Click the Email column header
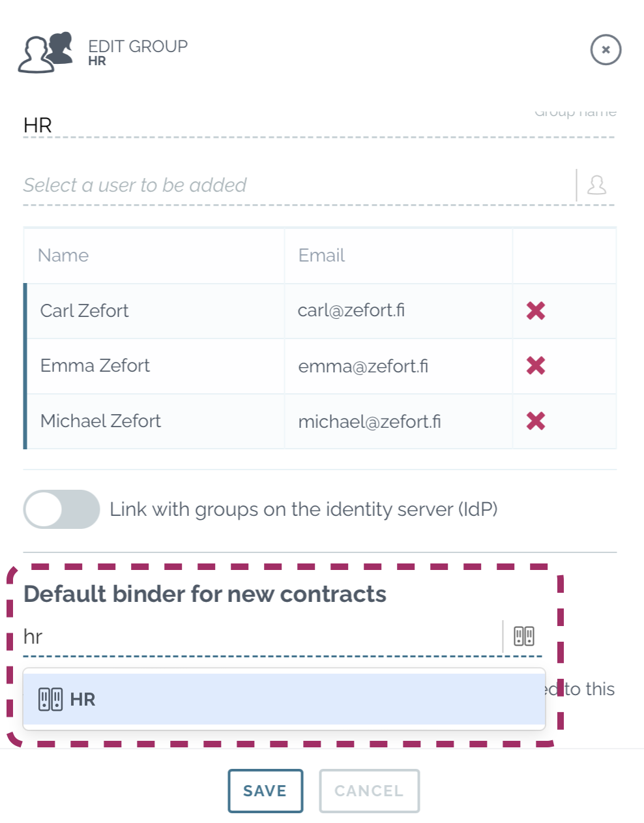The image size is (644, 823). point(321,256)
